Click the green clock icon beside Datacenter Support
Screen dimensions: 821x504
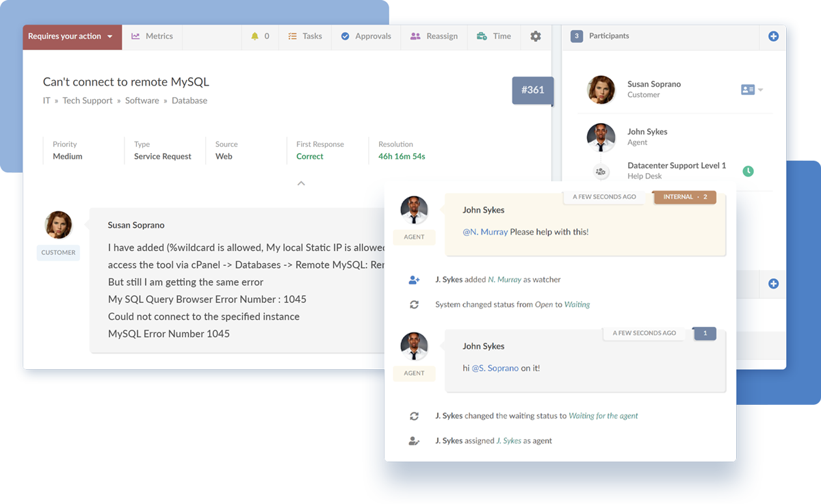pos(748,172)
